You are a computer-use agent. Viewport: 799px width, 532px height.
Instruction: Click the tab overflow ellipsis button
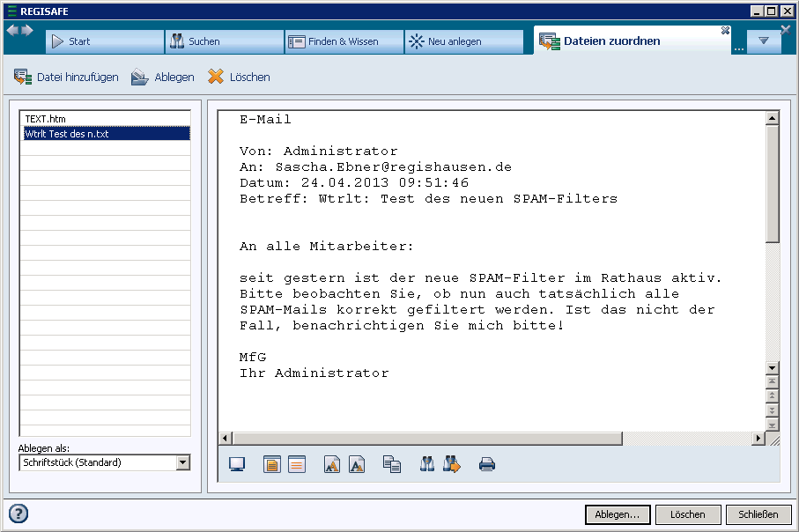pos(738,48)
